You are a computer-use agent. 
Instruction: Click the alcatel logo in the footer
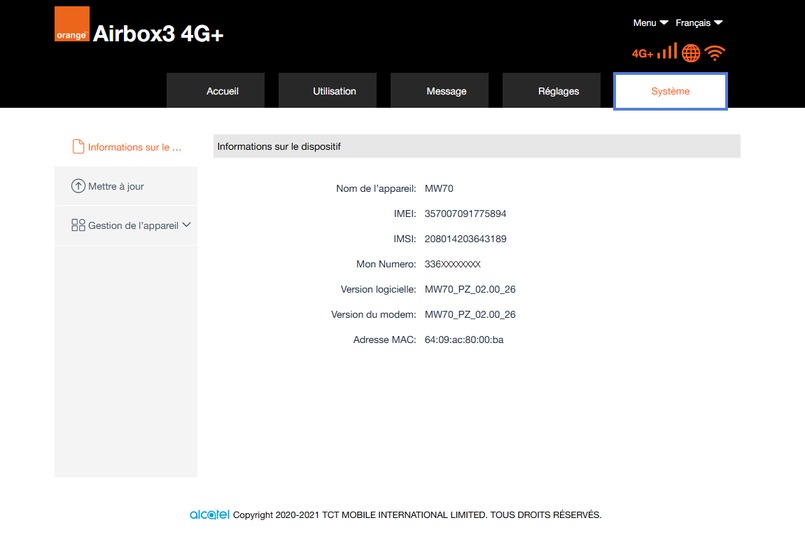pyautogui.click(x=209, y=515)
